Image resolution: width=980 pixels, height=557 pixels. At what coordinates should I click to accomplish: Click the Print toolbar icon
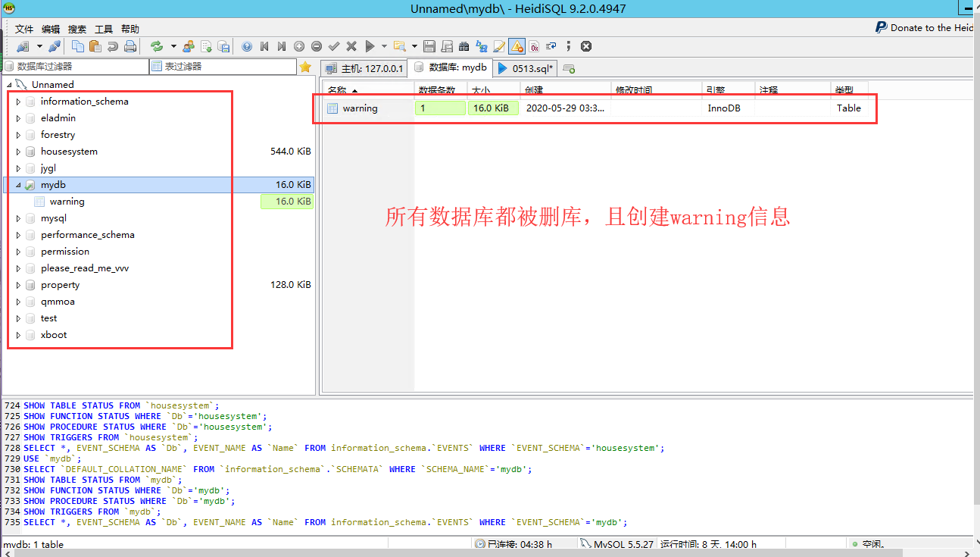(130, 46)
